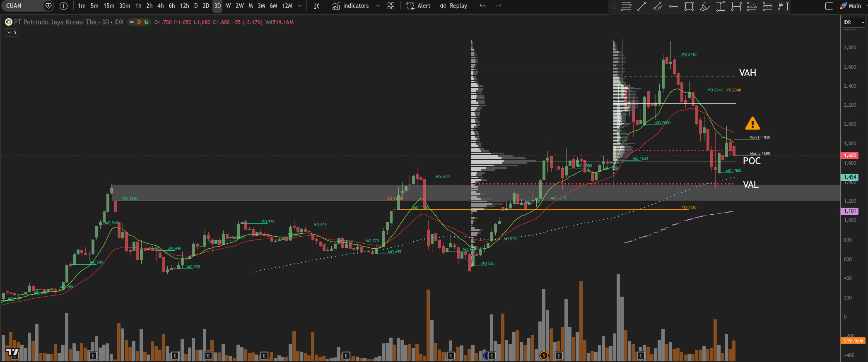Click the purple 1,101 price axis label

pos(850,211)
